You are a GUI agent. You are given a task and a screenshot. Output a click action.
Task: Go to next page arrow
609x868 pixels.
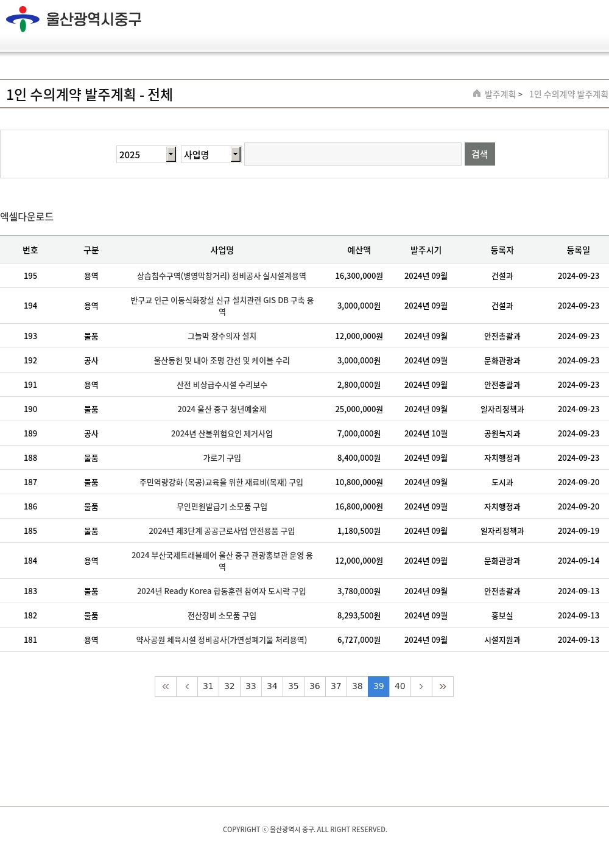click(x=421, y=687)
